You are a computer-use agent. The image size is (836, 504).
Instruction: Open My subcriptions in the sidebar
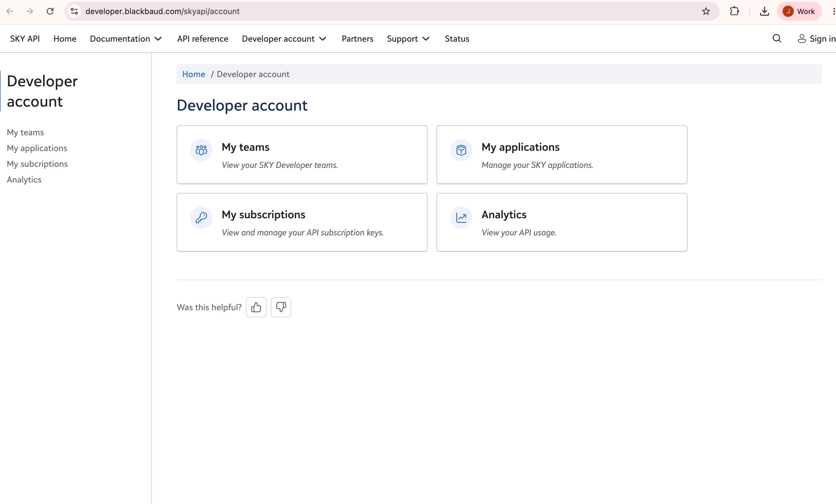click(x=37, y=164)
